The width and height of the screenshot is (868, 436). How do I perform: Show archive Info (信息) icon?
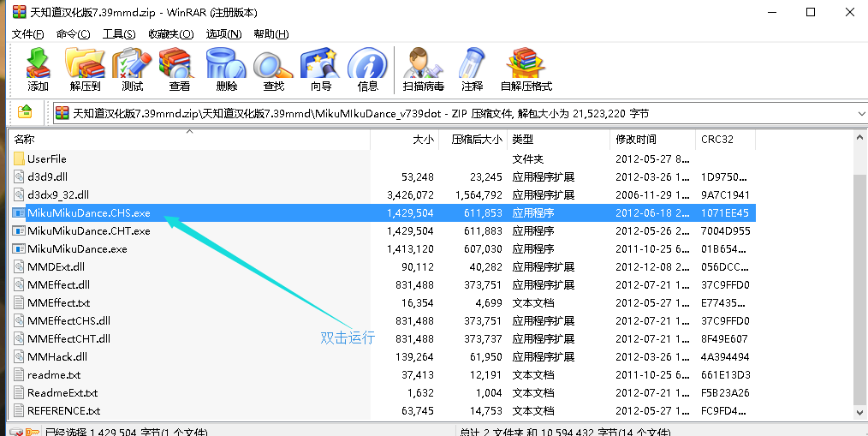click(367, 69)
